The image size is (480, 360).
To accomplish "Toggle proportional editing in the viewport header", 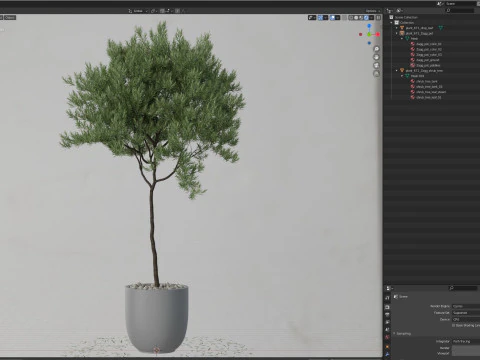I will [177, 11].
